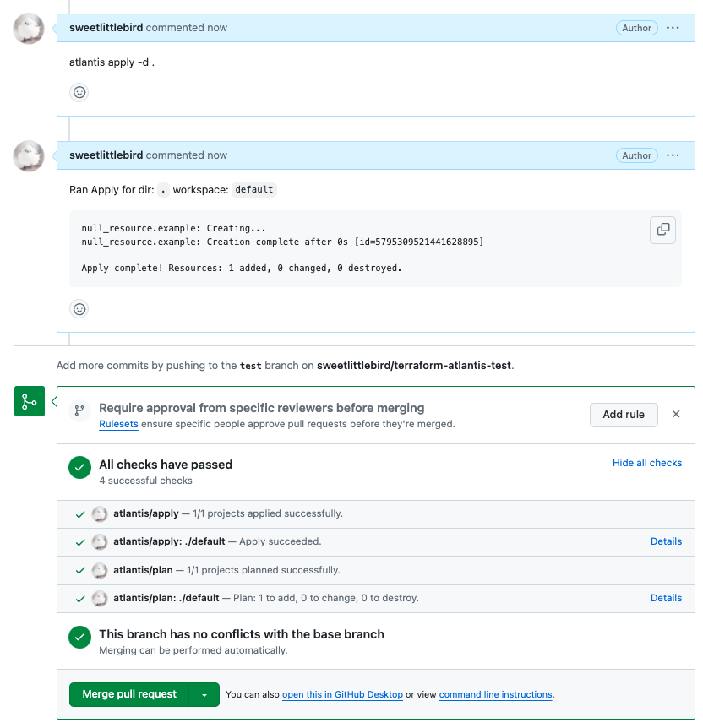This screenshot has width=703, height=728.
Task: Click 'This branch has no conflicts' heading
Action: 242,634
